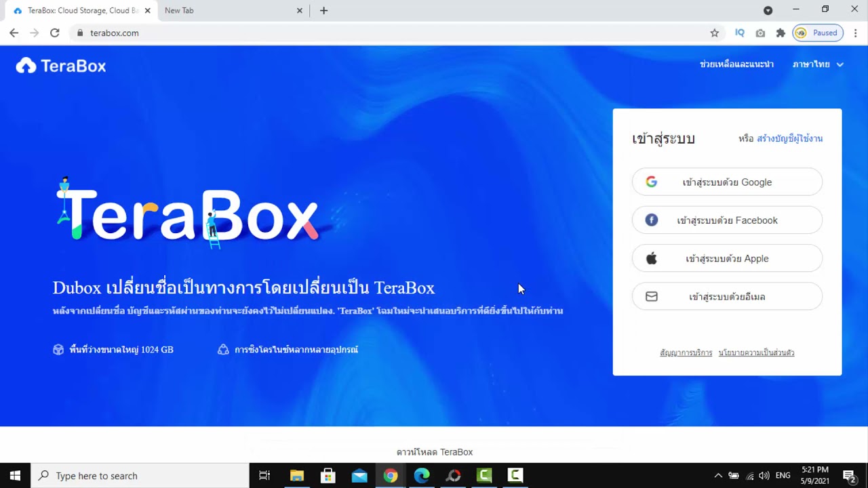The image size is (868, 488).
Task: Click the volume speaker tray icon
Action: pyautogui.click(x=764, y=476)
